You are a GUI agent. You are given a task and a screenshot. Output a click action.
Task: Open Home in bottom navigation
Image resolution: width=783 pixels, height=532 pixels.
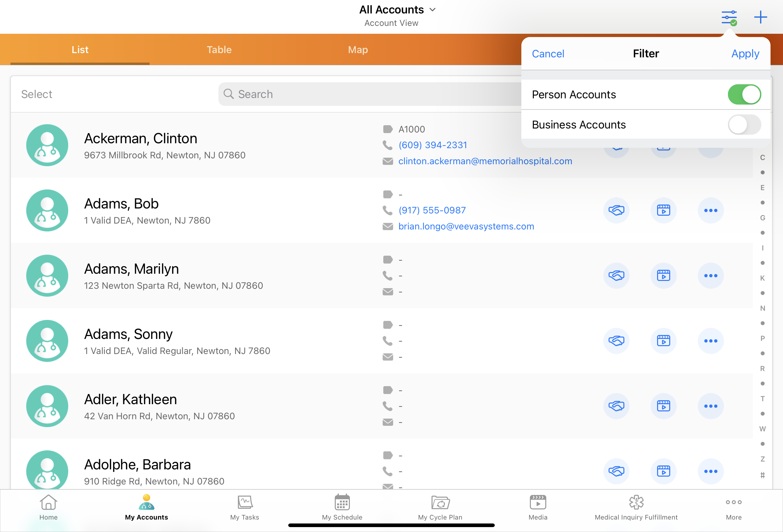coord(49,507)
